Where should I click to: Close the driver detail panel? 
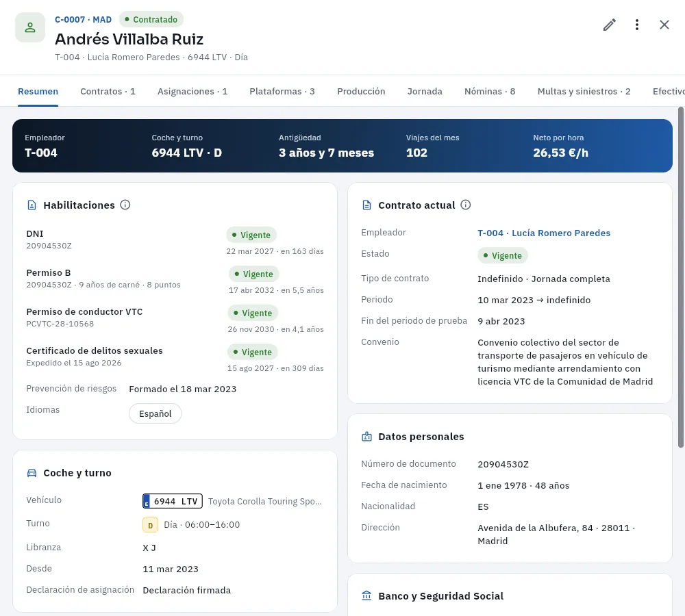pos(664,25)
